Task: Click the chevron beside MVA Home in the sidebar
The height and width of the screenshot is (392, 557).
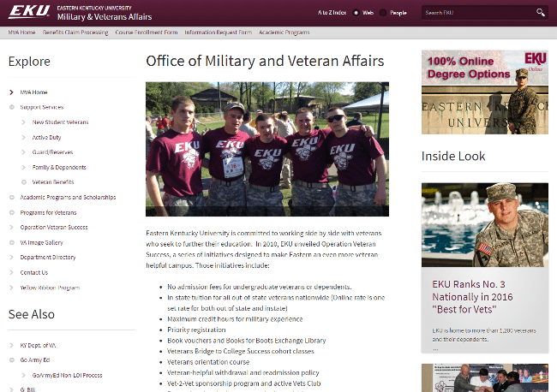Action: pyautogui.click(x=11, y=92)
